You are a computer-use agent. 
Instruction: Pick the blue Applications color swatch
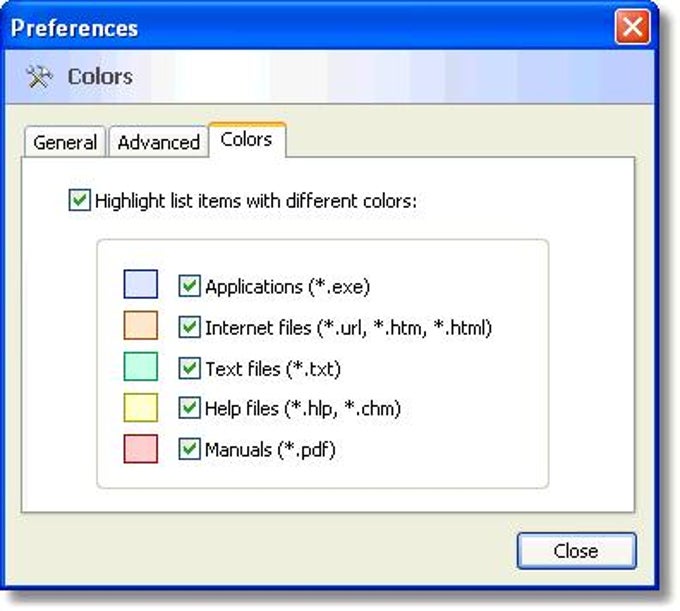pos(141,285)
